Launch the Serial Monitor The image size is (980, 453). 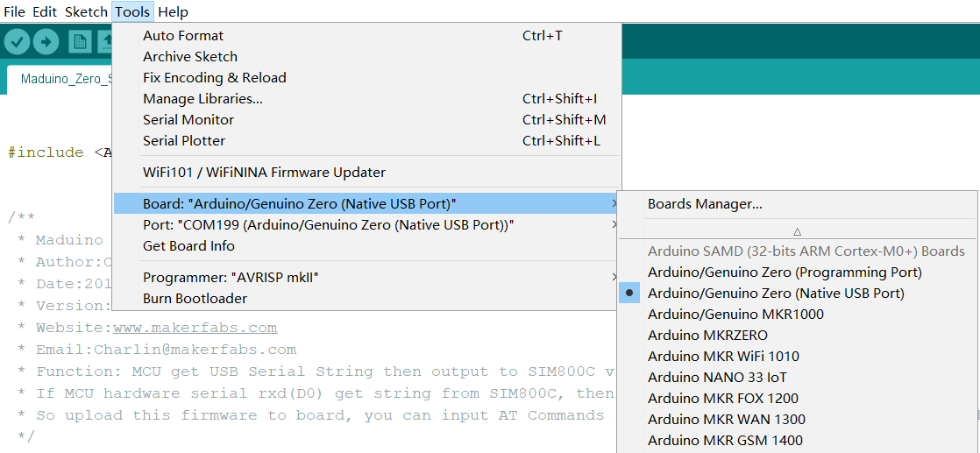367,120
